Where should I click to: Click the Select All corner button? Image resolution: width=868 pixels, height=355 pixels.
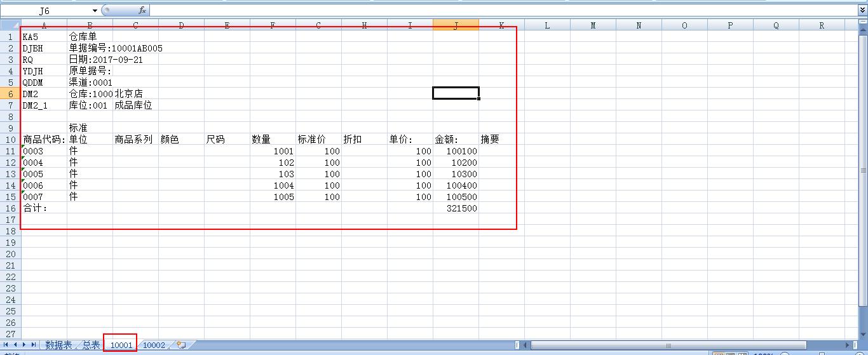click(x=10, y=25)
